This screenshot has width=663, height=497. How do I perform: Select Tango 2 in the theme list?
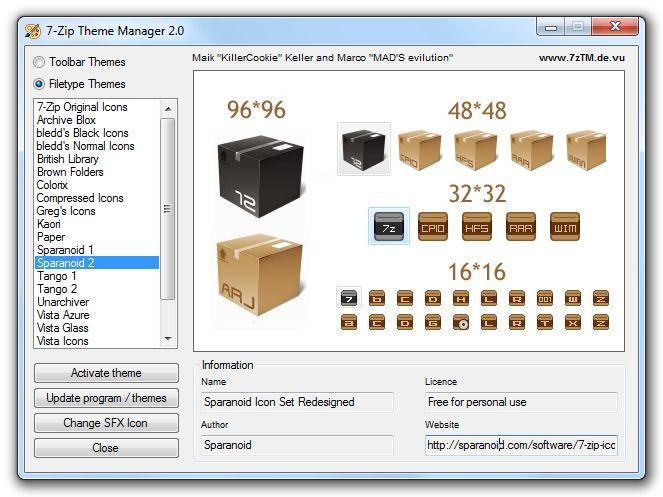point(57,289)
